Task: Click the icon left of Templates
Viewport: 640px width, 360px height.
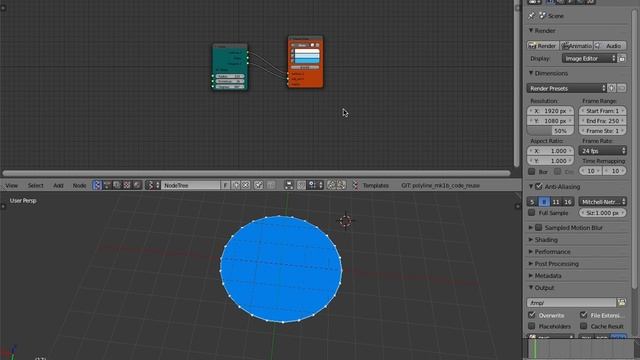Action: 355,185
